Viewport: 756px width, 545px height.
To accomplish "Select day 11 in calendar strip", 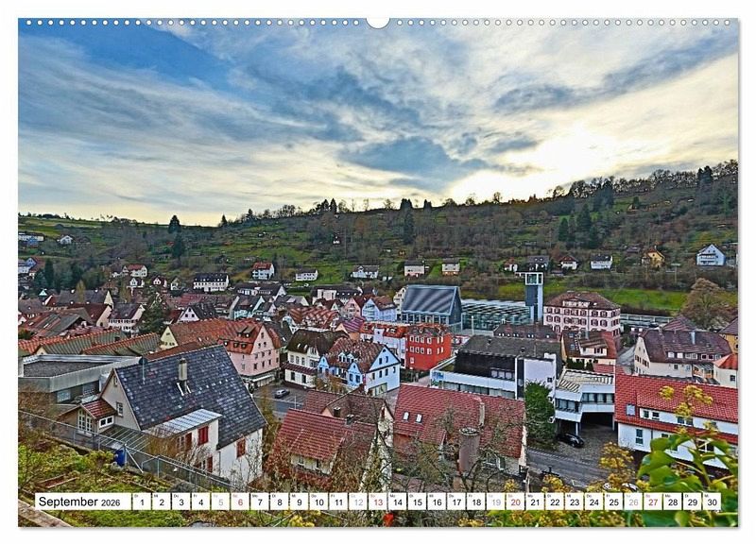I will pyautogui.click(x=338, y=502).
